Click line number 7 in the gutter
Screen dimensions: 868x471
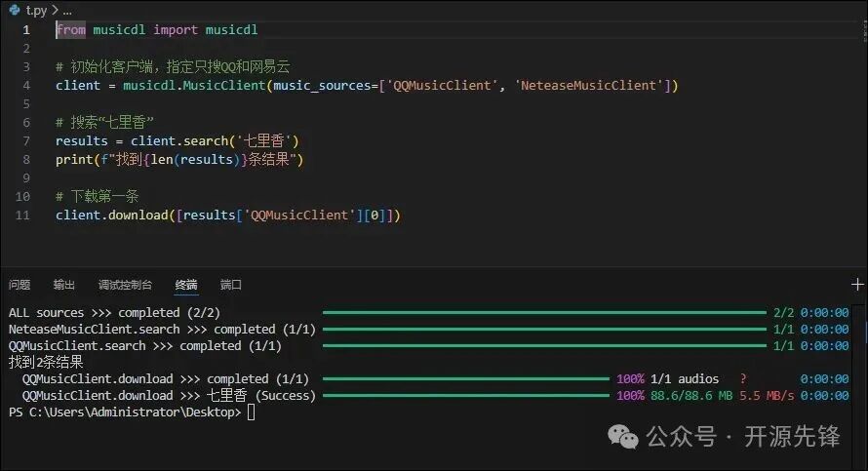[26, 140]
